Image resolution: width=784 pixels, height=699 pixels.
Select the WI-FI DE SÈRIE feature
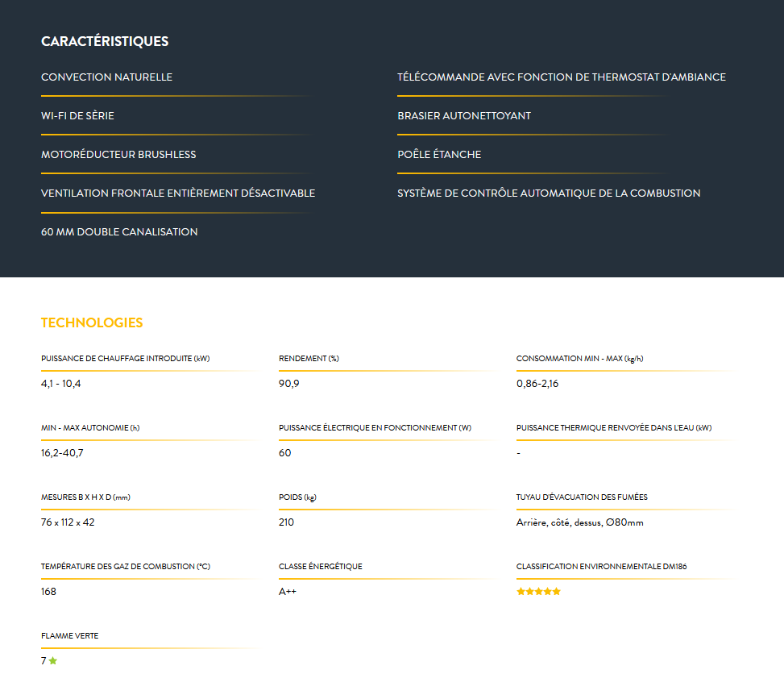77,115
